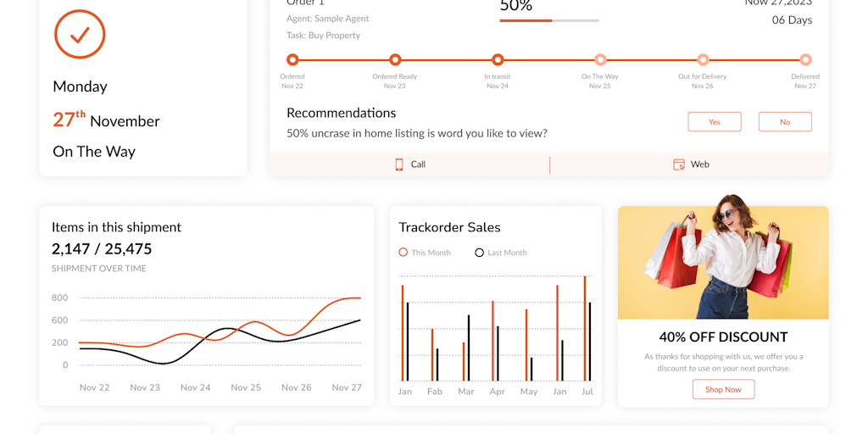
Task: Click the Trackorder Sales chart title
Action: [450, 227]
